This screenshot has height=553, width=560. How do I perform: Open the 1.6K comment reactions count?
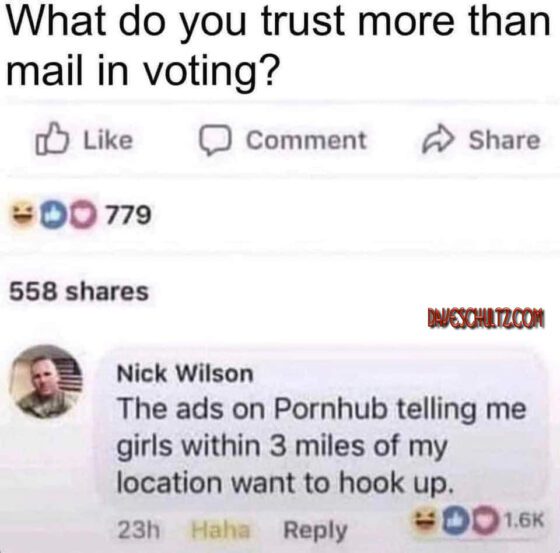tap(524, 520)
